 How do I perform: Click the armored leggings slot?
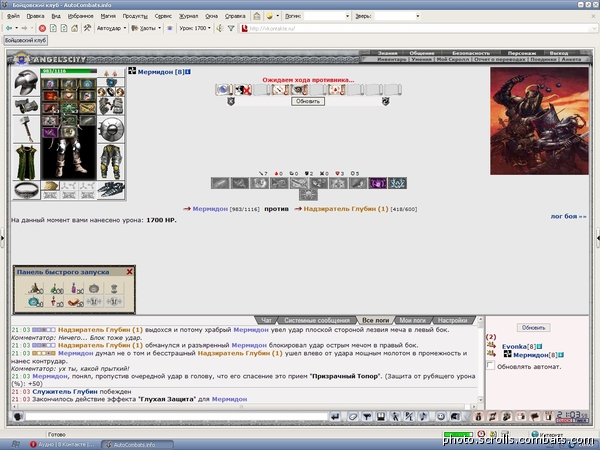click(x=111, y=162)
